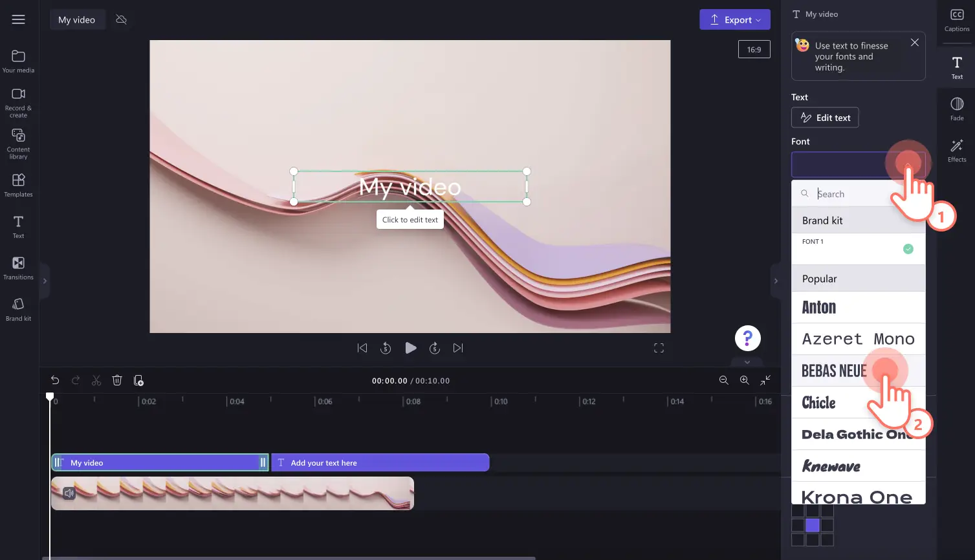
Task: Open Brand kit in left sidebar
Action: 18,309
